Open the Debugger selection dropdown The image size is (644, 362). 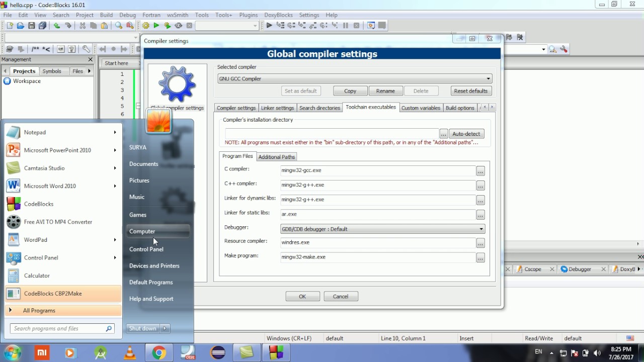coord(382,229)
